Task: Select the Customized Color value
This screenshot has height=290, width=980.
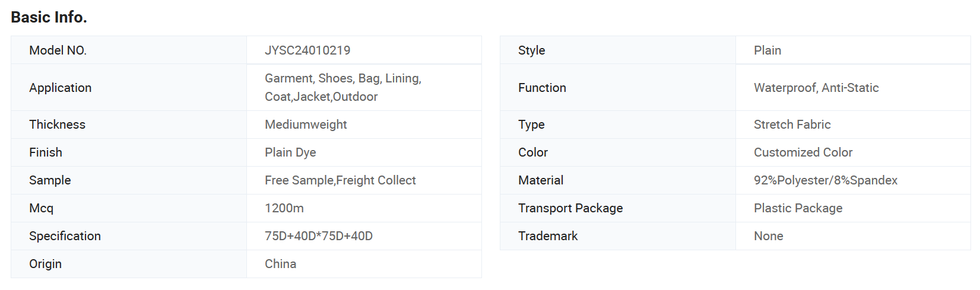Action: click(803, 152)
